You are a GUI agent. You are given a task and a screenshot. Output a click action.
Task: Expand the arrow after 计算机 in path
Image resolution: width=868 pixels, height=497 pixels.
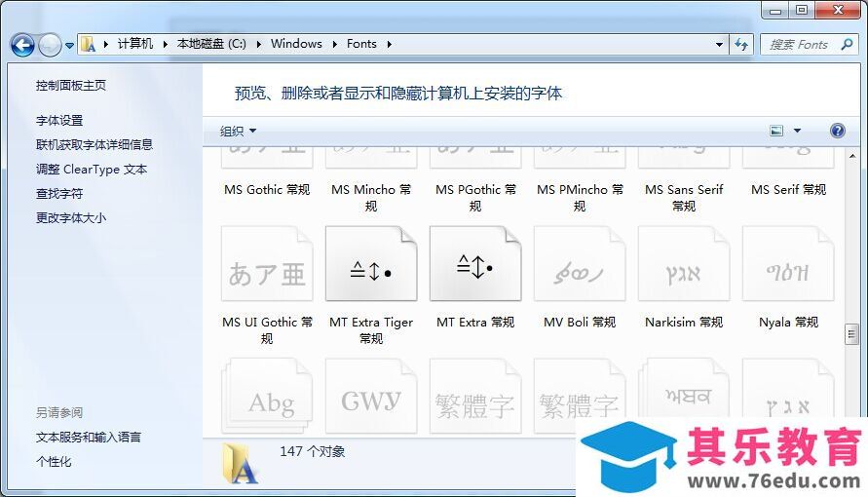(165, 44)
